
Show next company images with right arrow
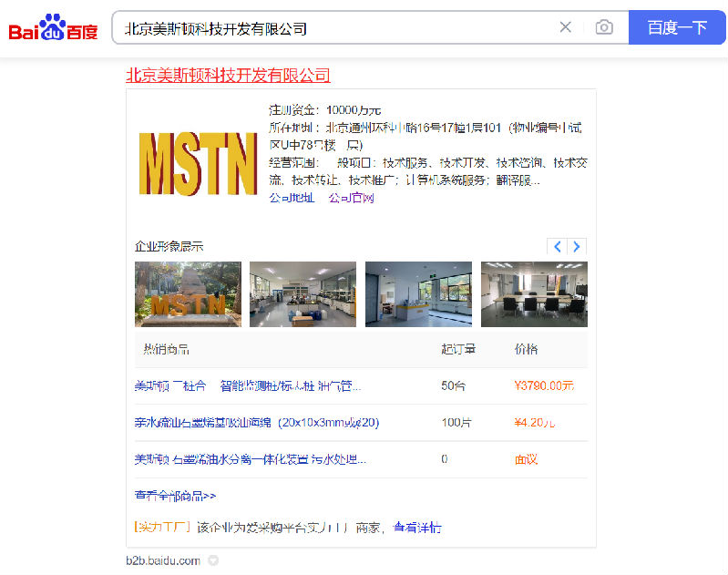tap(577, 246)
